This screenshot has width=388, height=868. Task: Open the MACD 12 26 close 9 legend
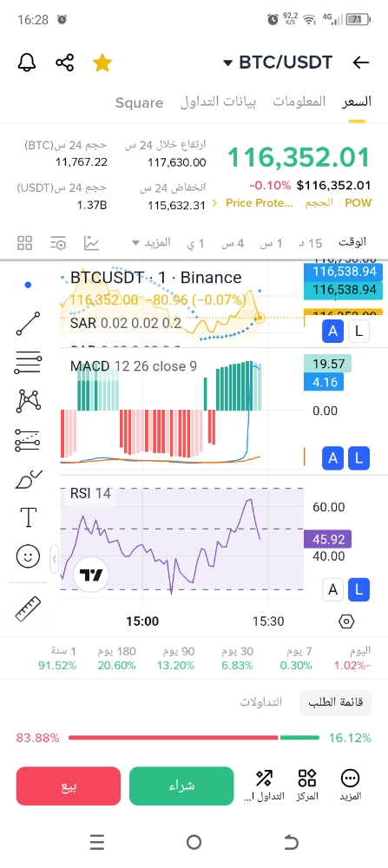[134, 366]
